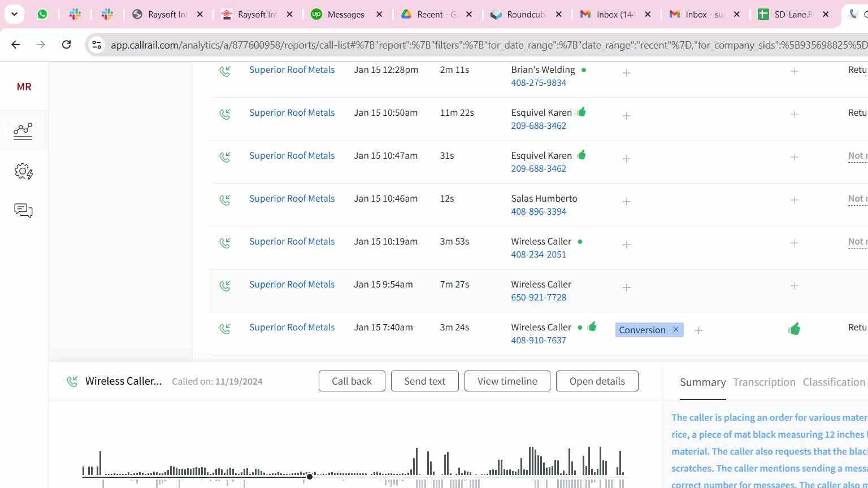Open the Transcription tab
Image resolution: width=868 pixels, height=488 pixels.
(764, 382)
